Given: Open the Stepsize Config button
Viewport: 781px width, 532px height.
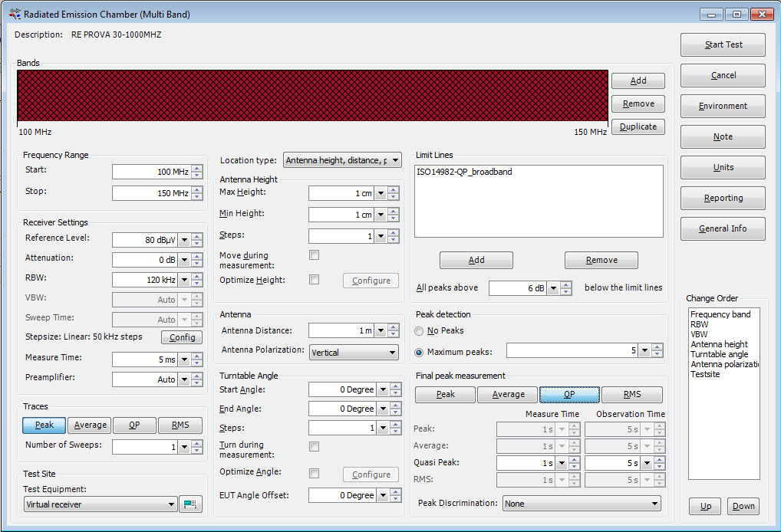Looking at the screenshot, I should coord(182,337).
